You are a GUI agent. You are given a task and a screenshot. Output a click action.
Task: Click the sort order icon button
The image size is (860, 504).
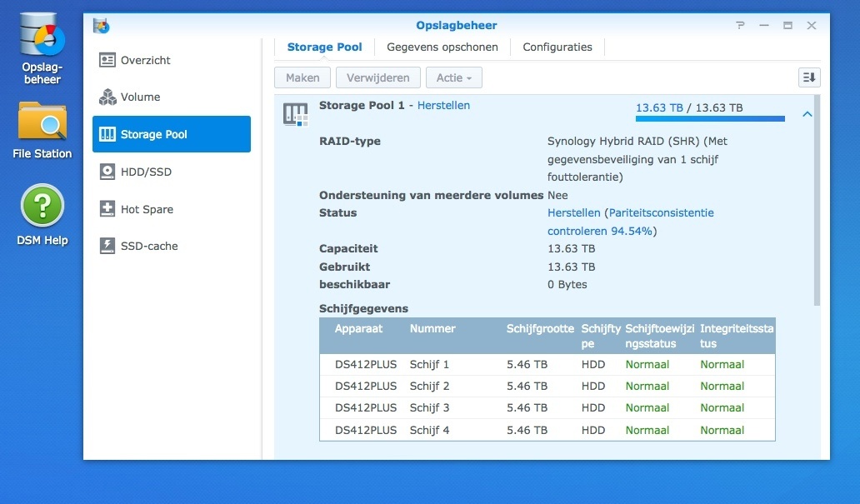click(809, 77)
